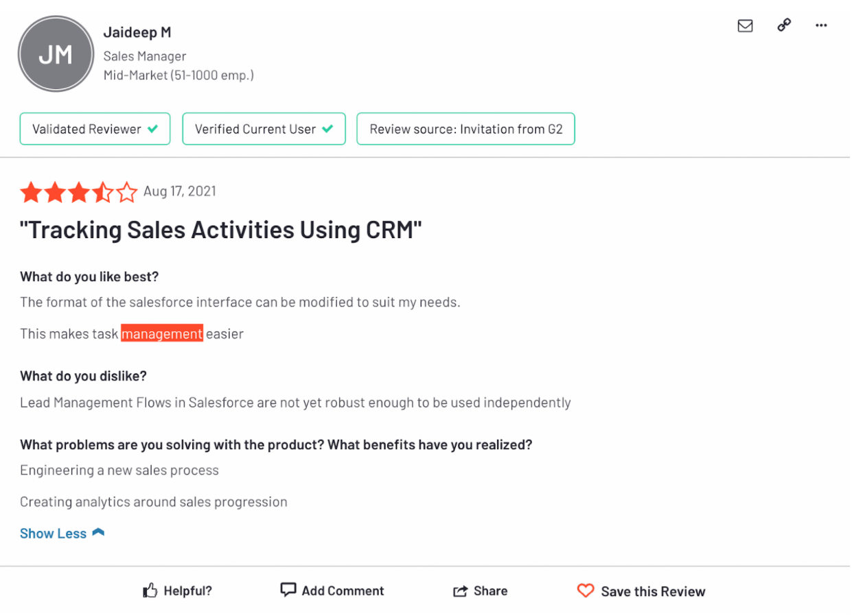865x616 pixels.
Task: Click the highlighted word management
Action: [x=162, y=334]
